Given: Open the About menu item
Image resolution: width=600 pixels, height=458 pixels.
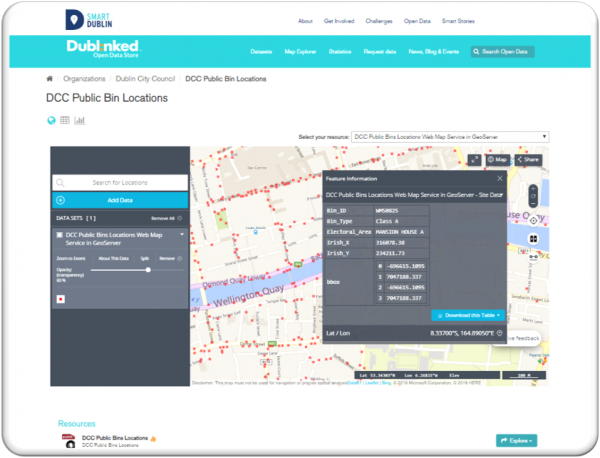Looking at the screenshot, I should (x=305, y=21).
